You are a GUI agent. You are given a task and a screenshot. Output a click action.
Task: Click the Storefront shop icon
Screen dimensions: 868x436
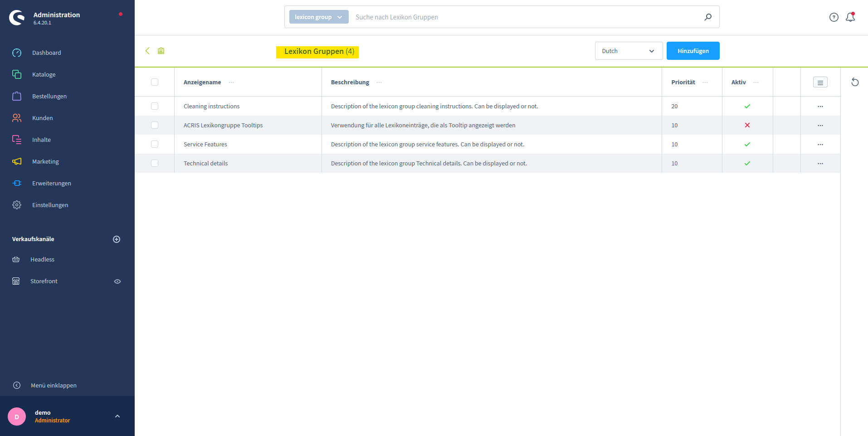pyautogui.click(x=16, y=281)
